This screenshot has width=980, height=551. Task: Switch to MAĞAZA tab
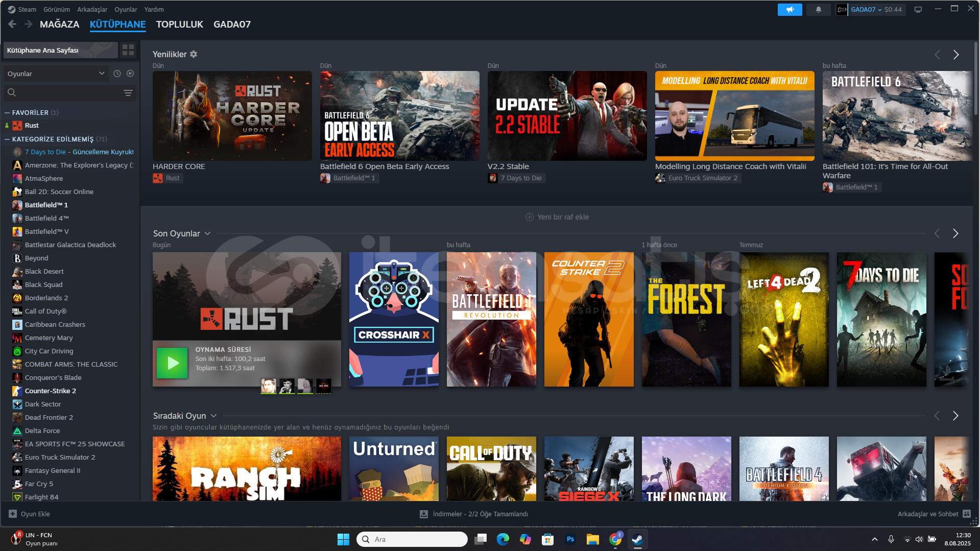[59, 24]
